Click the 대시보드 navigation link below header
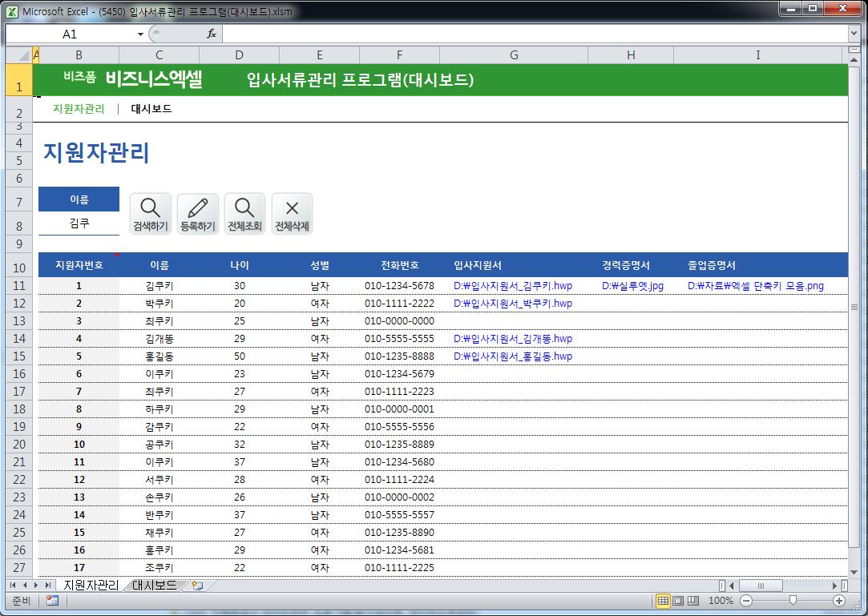The height and width of the screenshot is (616, 868). coord(151,109)
